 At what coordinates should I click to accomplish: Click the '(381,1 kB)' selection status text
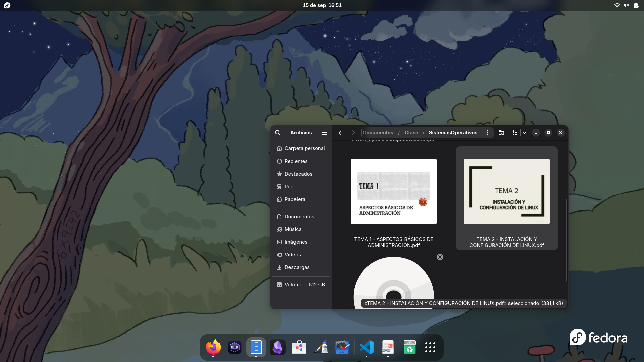click(x=552, y=303)
